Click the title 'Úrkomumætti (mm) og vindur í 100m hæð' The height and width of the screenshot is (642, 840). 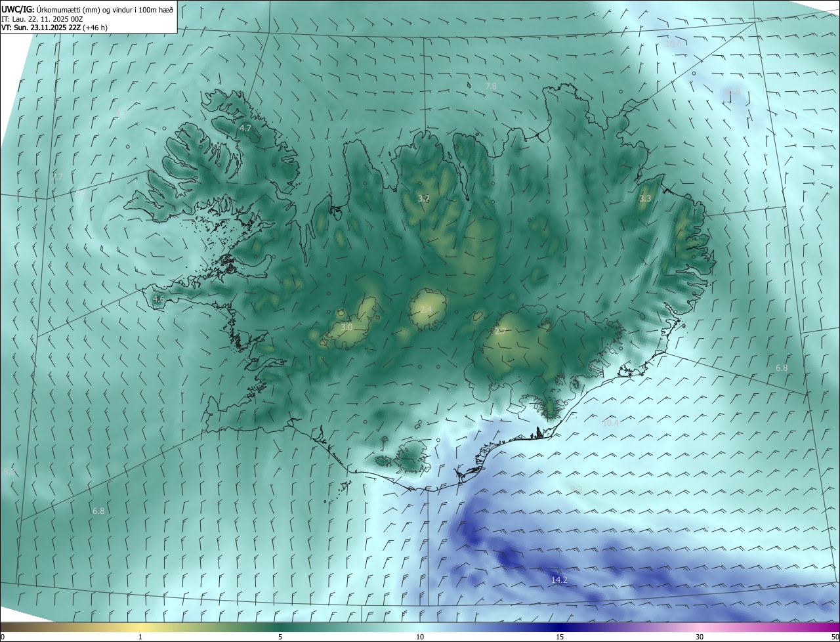(x=104, y=9)
